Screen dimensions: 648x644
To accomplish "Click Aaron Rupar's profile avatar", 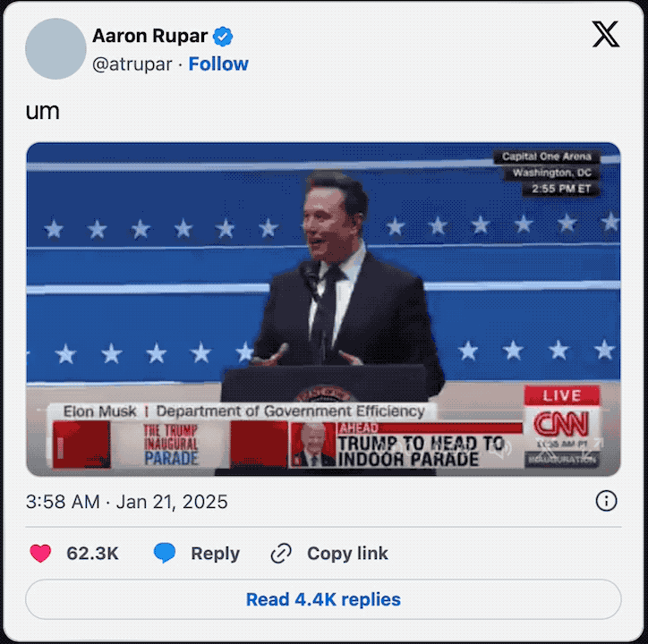I will coord(55,49).
